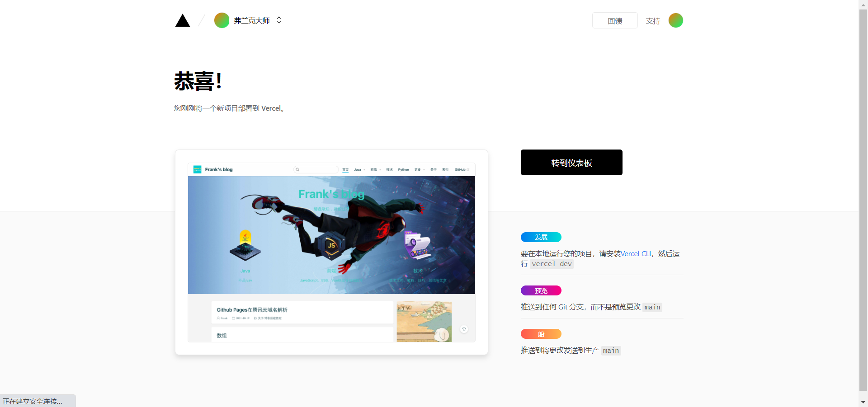Screen dimensions: 868x407
Task: Click the 船 badge
Action: coord(541,334)
